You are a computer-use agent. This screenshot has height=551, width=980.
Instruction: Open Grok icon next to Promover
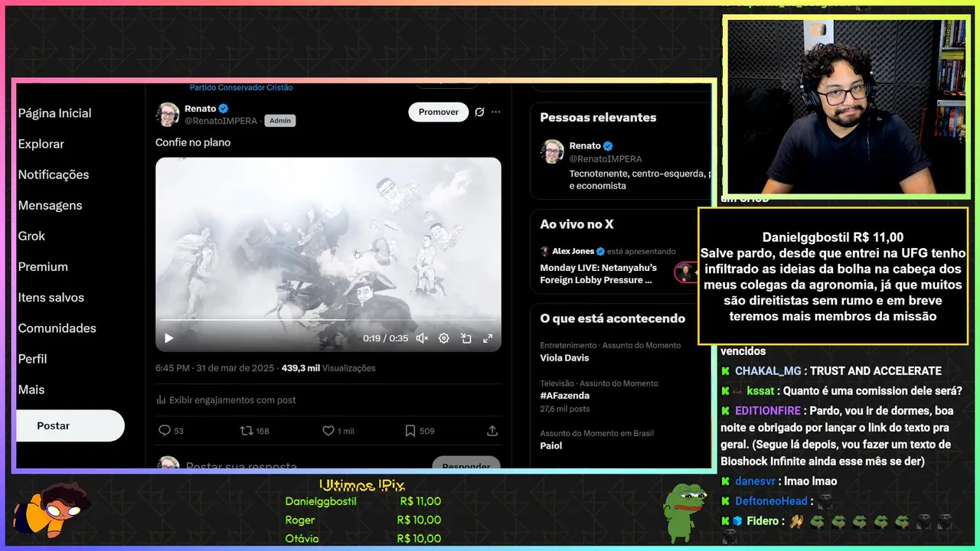[479, 112]
